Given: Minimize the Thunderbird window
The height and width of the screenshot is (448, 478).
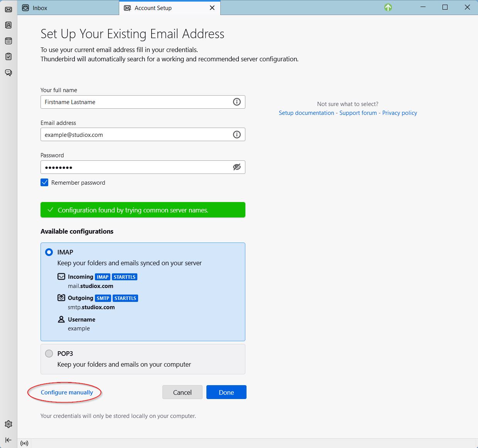Looking at the screenshot, I should point(423,7).
